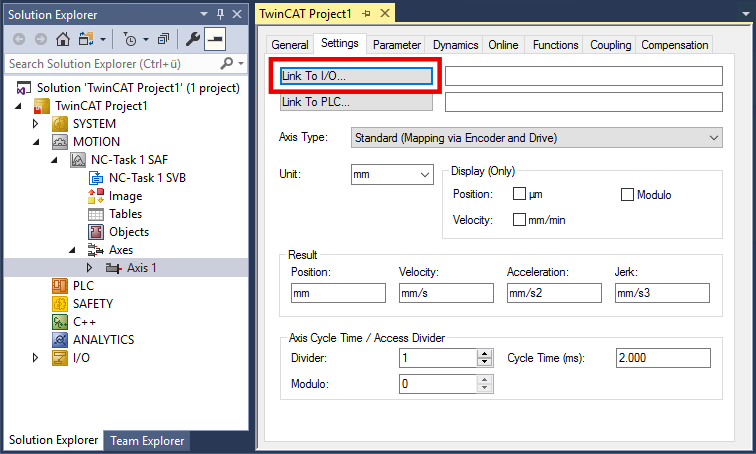Toggle the Preview Selected Items button
The image size is (756, 454).
(x=215, y=40)
